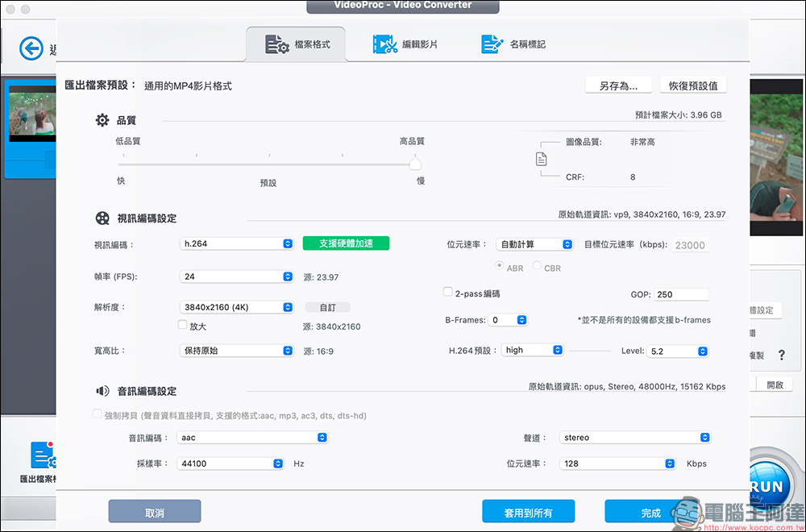This screenshot has height=532, width=806.
Task: Expand the 解析度 3840x2160 dropdown
Action: [237, 307]
